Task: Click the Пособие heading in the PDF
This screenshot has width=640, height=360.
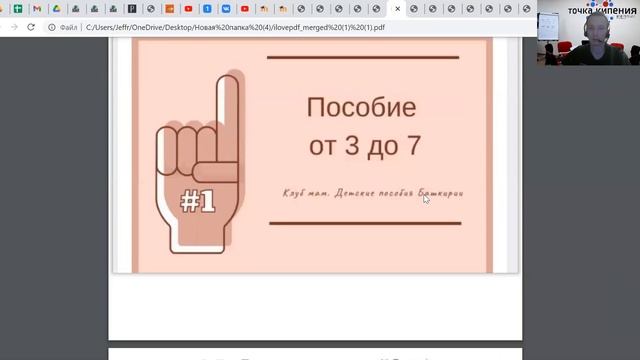Action: (x=361, y=107)
